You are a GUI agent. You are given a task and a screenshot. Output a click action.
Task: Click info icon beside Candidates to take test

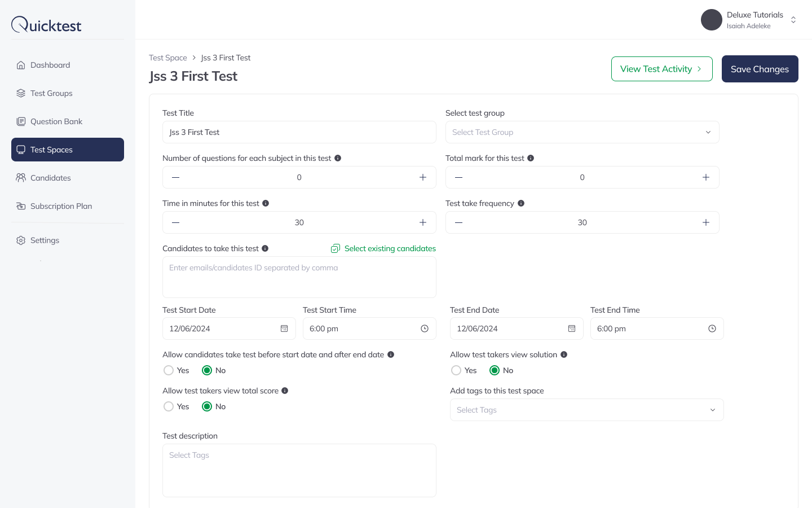tap(265, 248)
